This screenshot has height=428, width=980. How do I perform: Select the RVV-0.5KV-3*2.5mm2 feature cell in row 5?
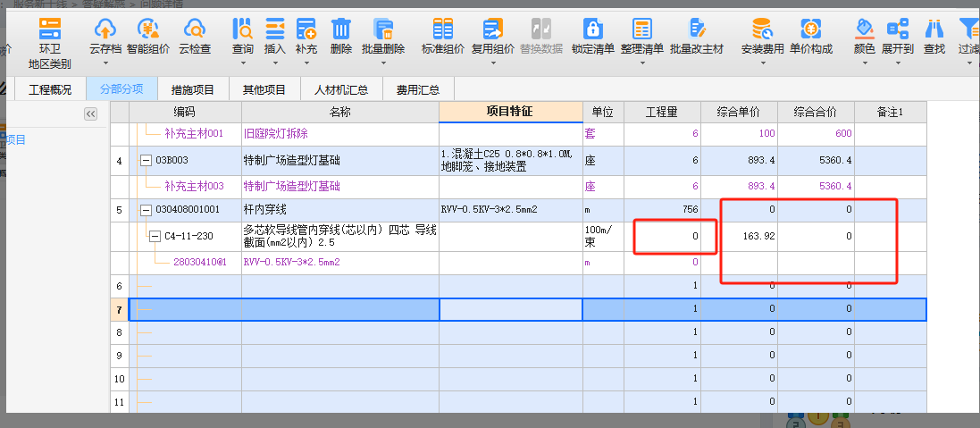[x=510, y=210]
